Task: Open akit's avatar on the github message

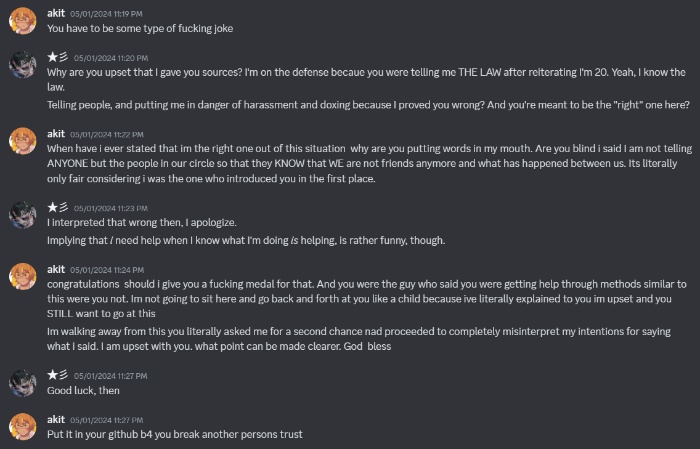Action: tap(23, 425)
